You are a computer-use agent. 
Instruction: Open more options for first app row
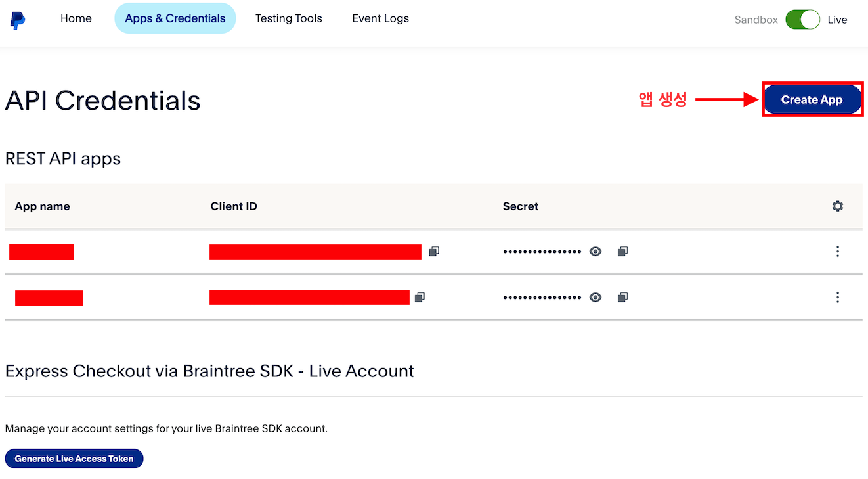(x=838, y=252)
